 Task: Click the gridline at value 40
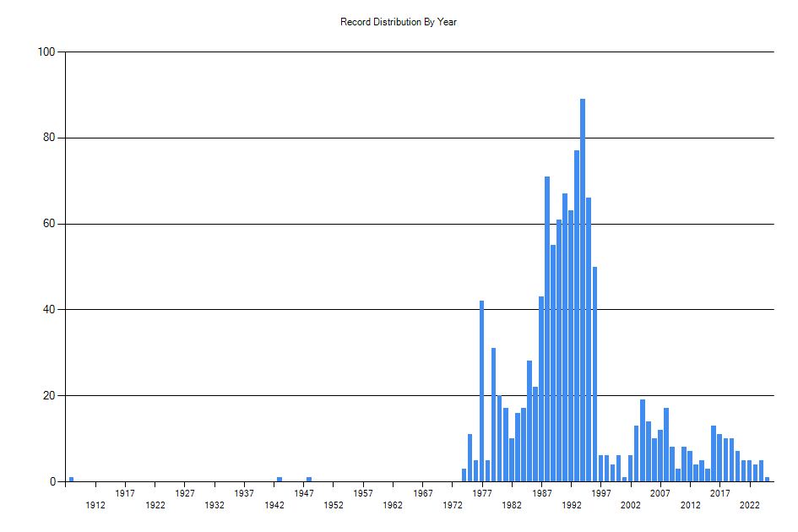[x=338, y=307]
